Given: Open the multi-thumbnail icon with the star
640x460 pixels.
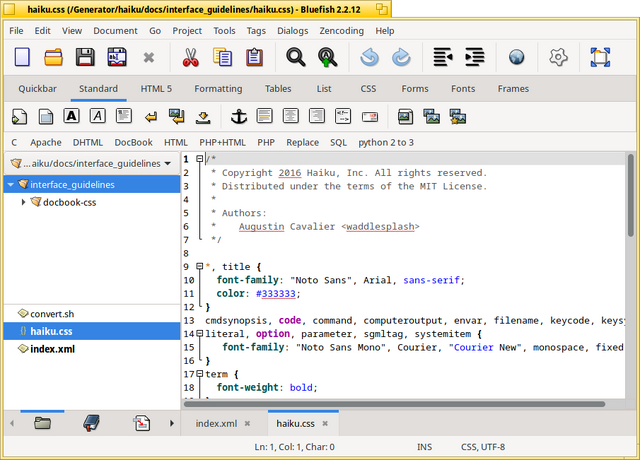Looking at the screenshot, I should coord(458,116).
